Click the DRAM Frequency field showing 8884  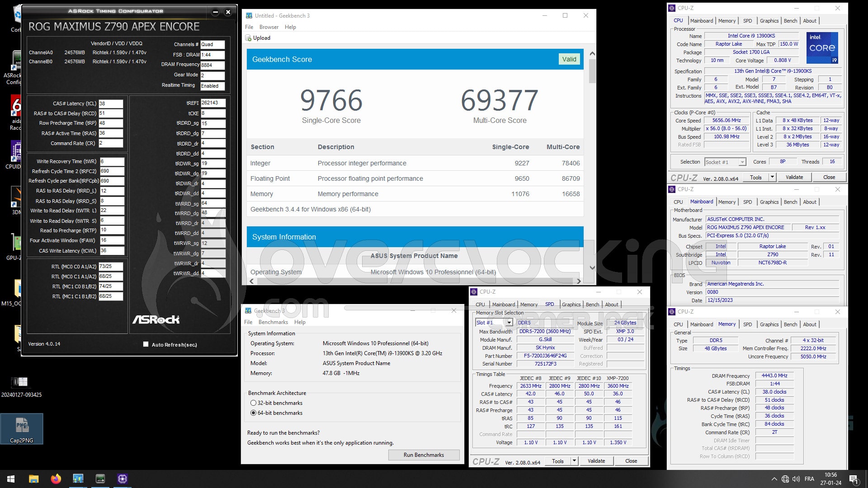212,65
